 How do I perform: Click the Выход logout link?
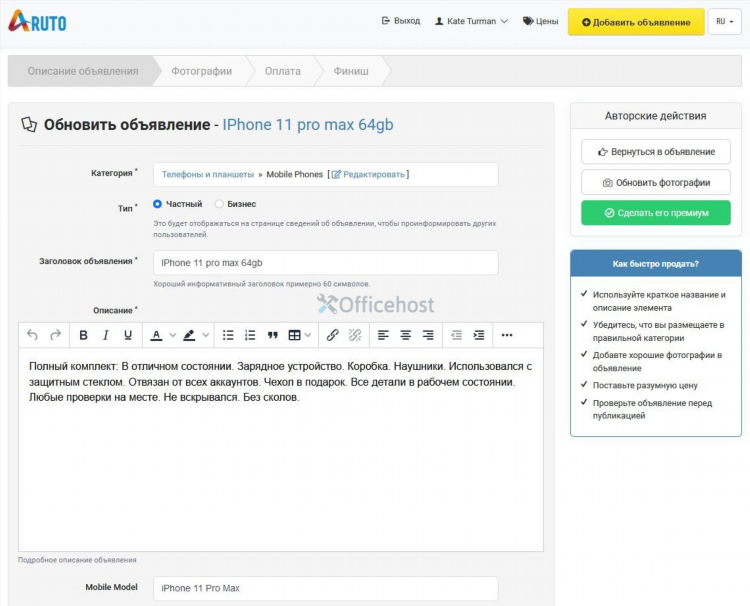[401, 21]
